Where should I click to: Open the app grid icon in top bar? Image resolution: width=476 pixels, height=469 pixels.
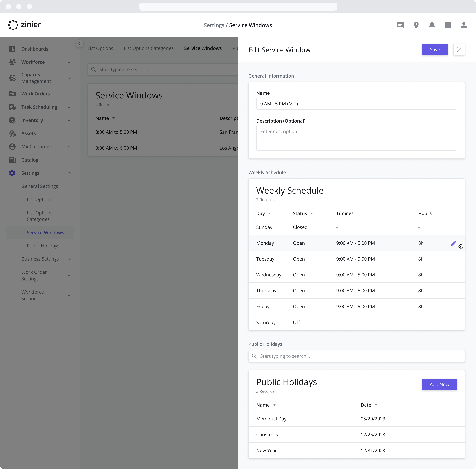(448, 25)
